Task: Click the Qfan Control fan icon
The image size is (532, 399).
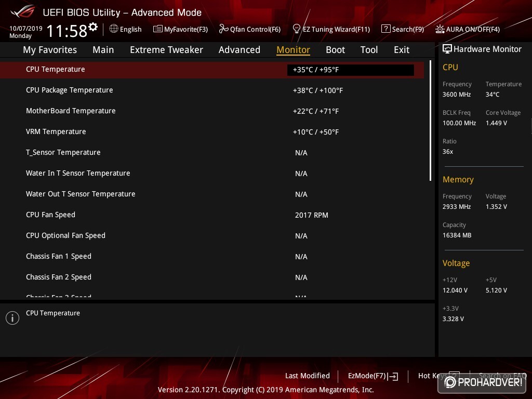Action: [x=223, y=29]
